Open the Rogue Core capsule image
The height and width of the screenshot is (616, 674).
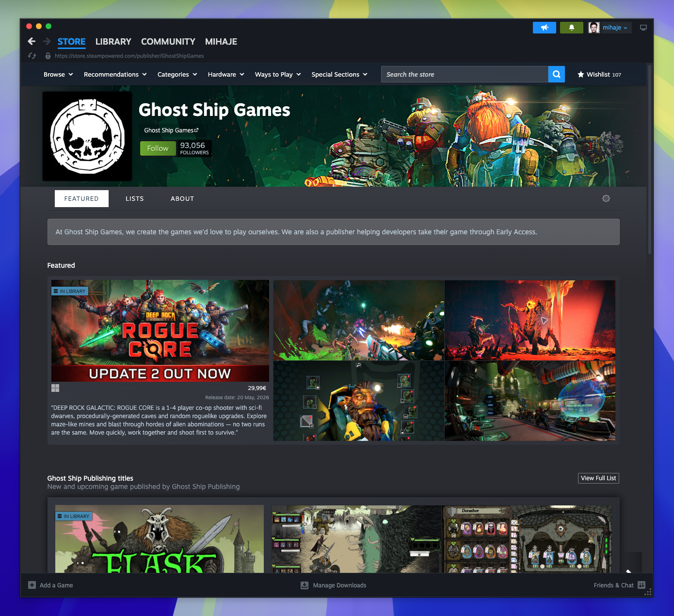(160, 331)
